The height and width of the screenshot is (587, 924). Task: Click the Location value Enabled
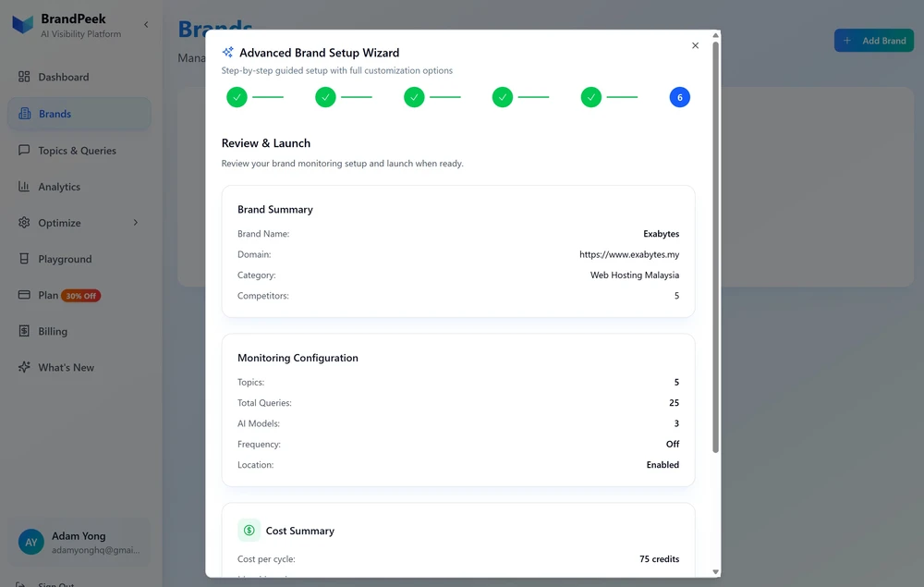click(663, 465)
